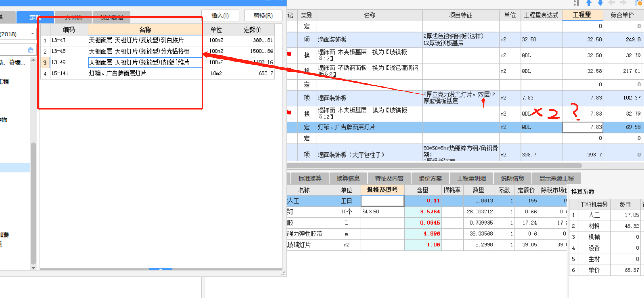Click the greyed right arrow icon
This screenshot has height=298, width=644.
[x=623, y=3]
